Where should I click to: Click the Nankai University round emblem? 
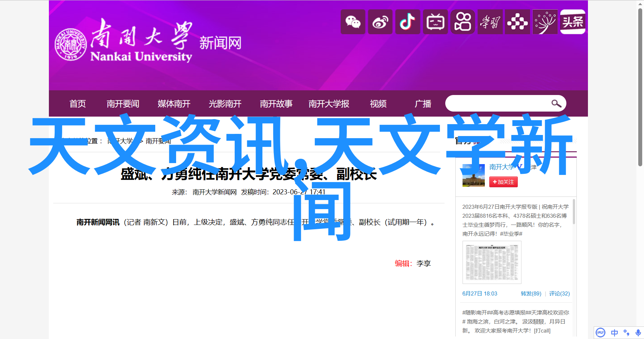click(71, 45)
